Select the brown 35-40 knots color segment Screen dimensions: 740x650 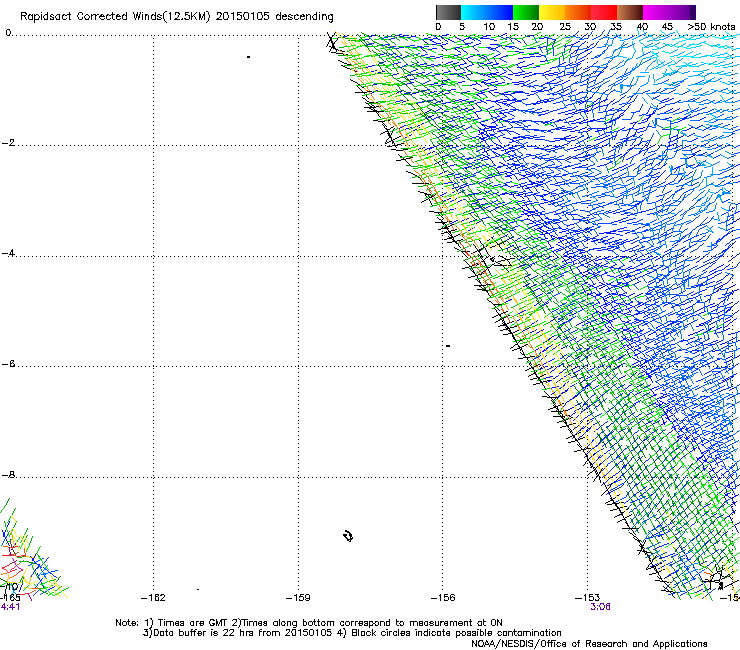pyautogui.click(x=630, y=12)
